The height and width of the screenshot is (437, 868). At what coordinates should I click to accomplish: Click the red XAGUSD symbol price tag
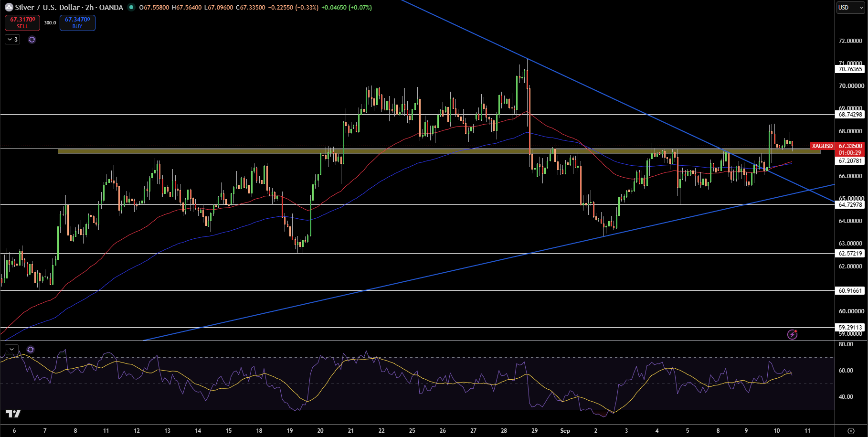tap(822, 146)
